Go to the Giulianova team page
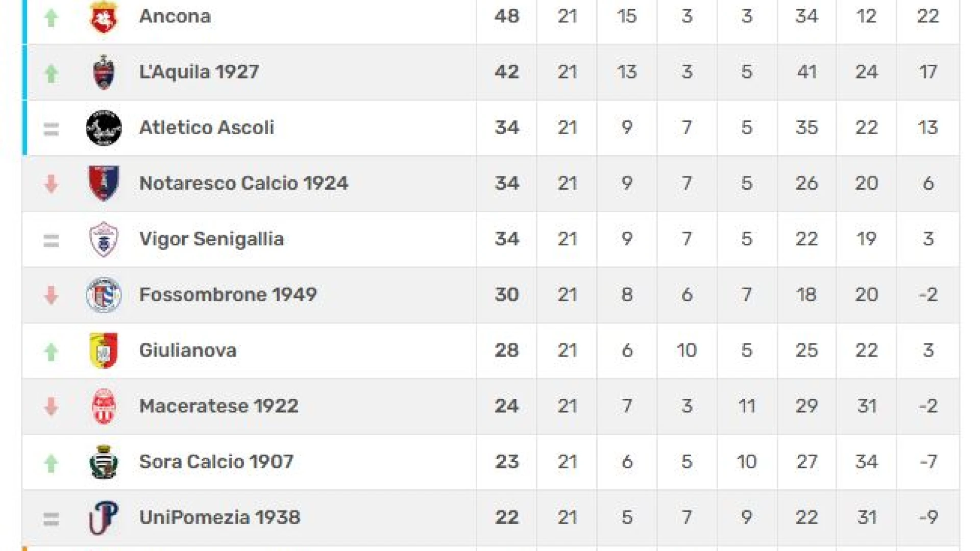 click(188, 350)
